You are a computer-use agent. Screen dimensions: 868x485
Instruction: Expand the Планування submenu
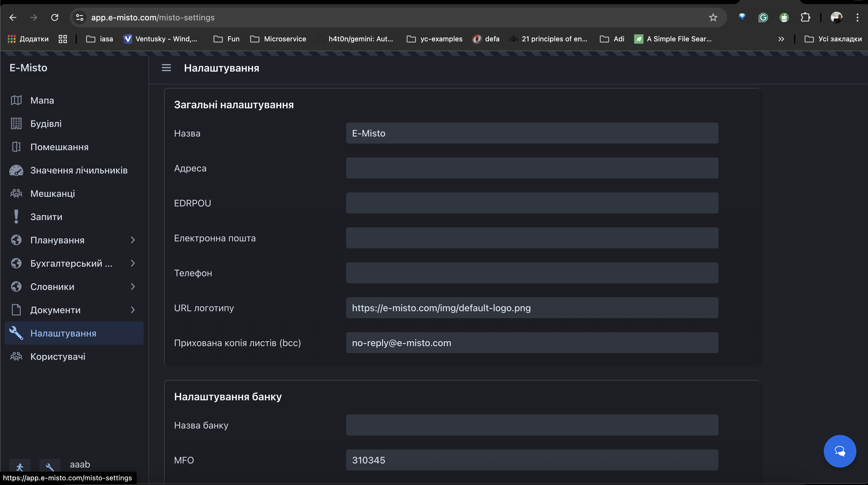pyautogui.click(x=134, y=240)
